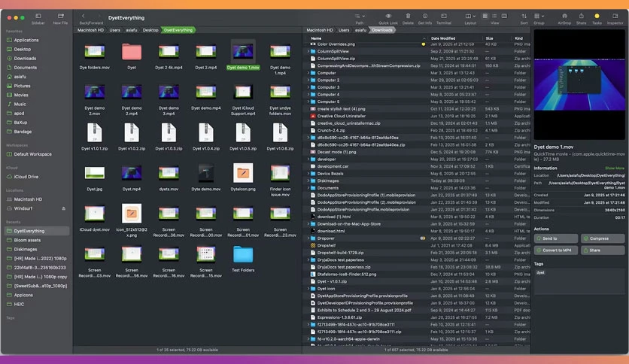Click the Delete trash icon

[408, 16]
